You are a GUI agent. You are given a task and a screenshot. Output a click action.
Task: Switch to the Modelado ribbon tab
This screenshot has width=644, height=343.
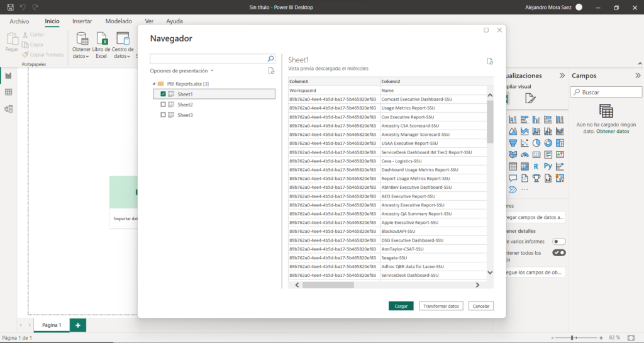tap(118, 21)
